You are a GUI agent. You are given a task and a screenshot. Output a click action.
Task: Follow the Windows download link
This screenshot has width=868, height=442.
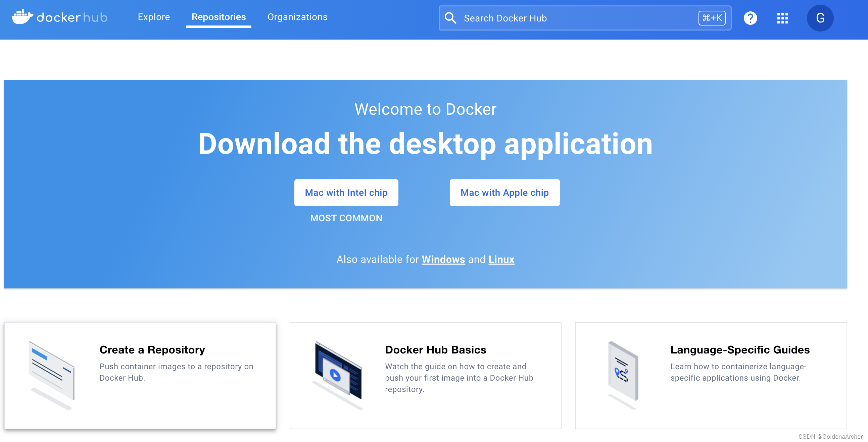coord(443,259)
